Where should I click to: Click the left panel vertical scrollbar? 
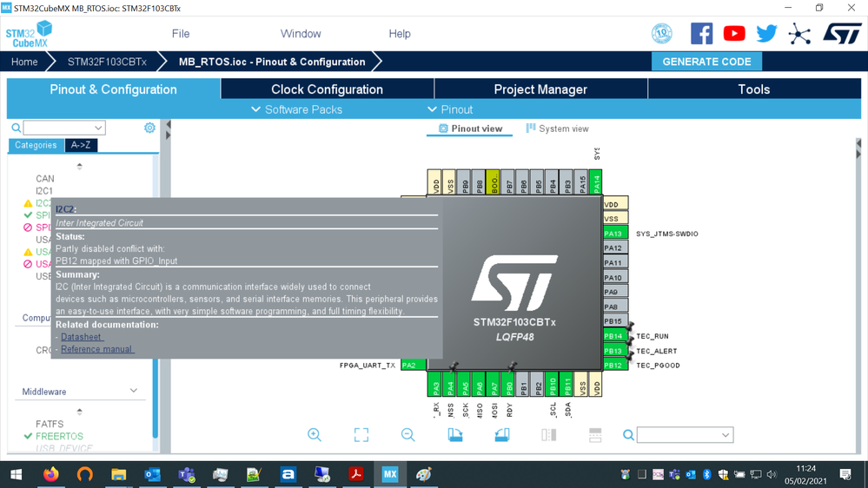click(x=155, y=399)
